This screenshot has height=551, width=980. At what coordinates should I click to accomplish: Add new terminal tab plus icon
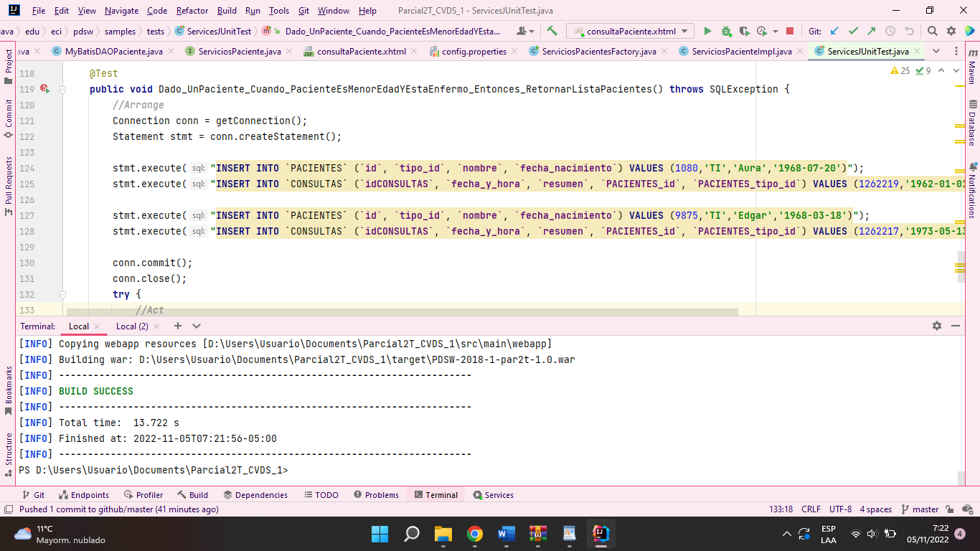(x=178, y=326)
